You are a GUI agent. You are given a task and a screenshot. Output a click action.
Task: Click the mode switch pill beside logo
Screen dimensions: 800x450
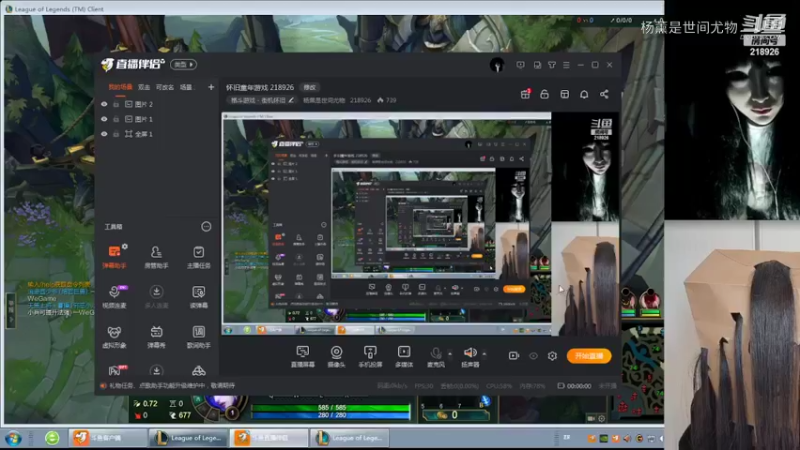[184, 64]
